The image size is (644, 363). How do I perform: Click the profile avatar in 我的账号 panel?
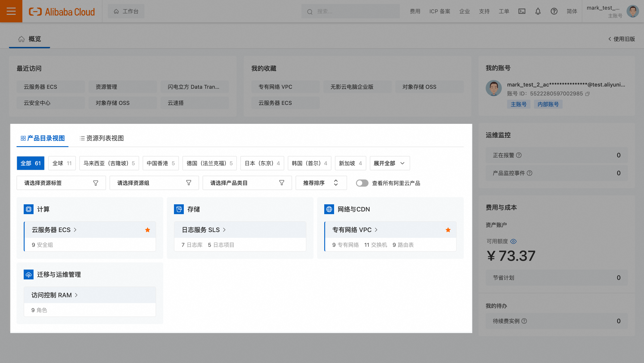(x=494, y=88)
